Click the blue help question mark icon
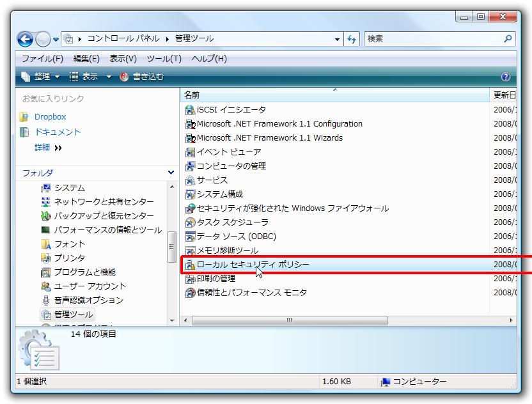This screenshot has height=404, width=532. (506, 77)
